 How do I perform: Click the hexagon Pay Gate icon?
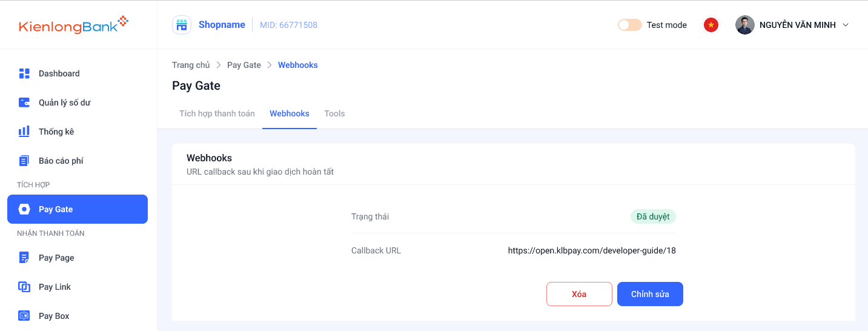click(x=24, y=209)
